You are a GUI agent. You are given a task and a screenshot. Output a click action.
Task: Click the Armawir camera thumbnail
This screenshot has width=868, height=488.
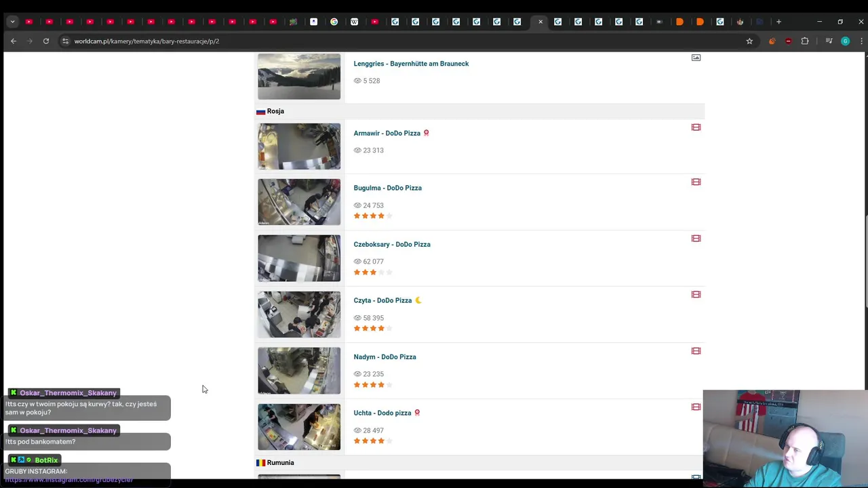point(299,146)
